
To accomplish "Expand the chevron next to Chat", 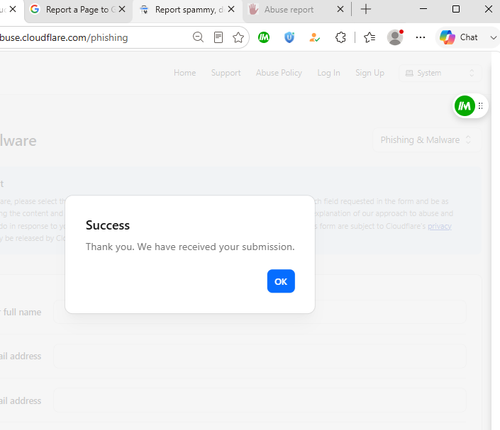I will coord(493,38).
